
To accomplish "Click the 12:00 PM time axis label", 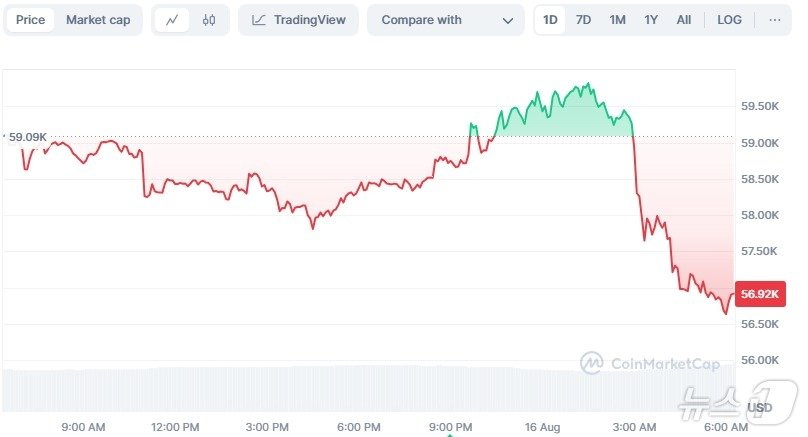I will point(175,427).
